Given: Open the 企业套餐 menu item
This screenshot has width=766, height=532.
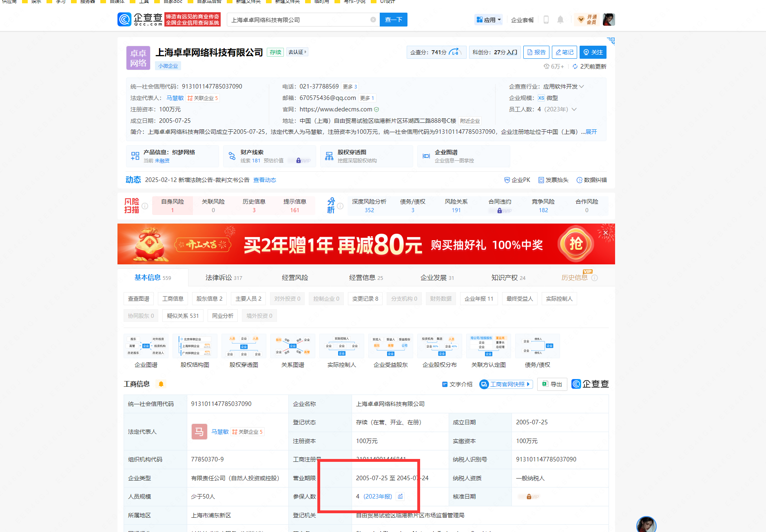Looking at the screenshot, I should (522, 20).
